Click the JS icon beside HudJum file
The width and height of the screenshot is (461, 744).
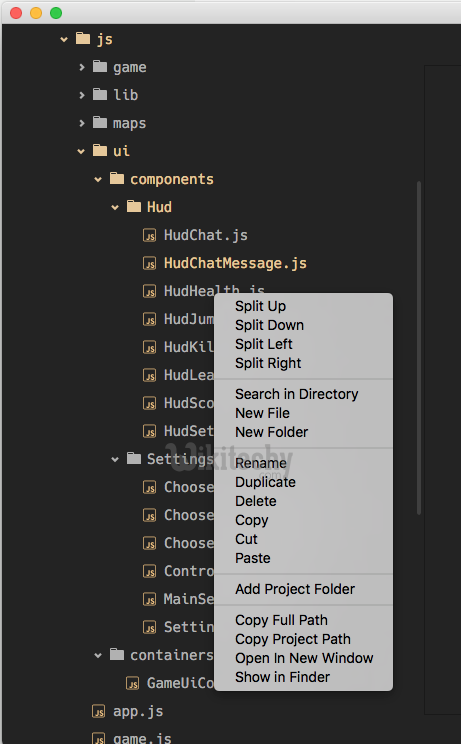coord(149,319)
